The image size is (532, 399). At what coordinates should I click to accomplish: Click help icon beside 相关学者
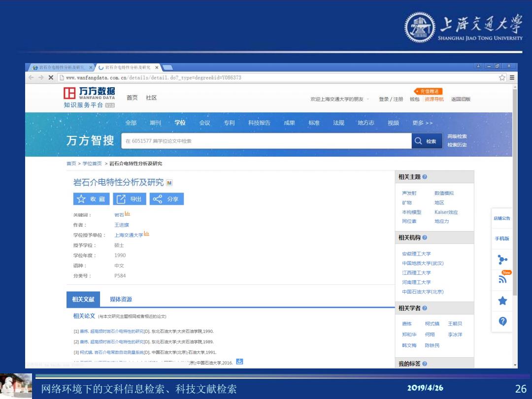pos(425,308)
